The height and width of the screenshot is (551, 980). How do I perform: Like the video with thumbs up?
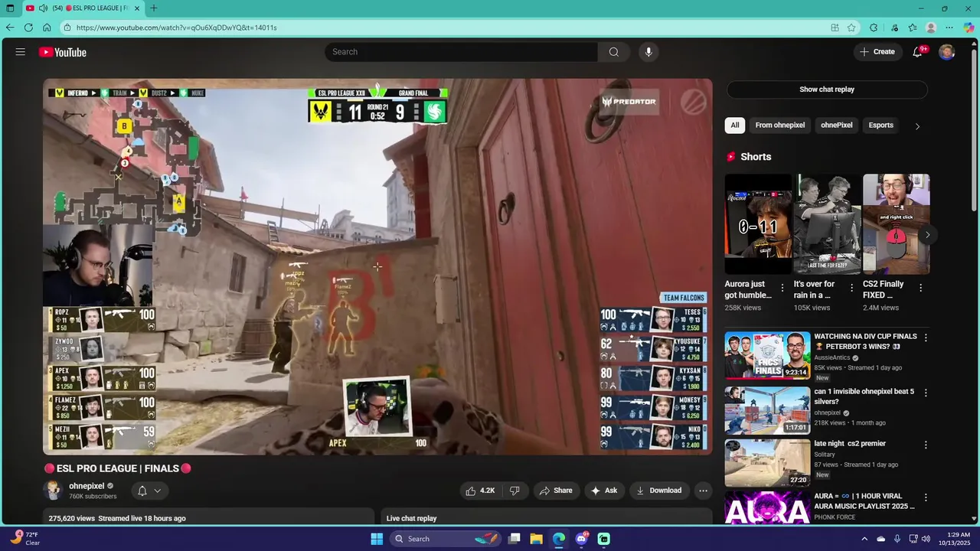(x=480, y=491)
